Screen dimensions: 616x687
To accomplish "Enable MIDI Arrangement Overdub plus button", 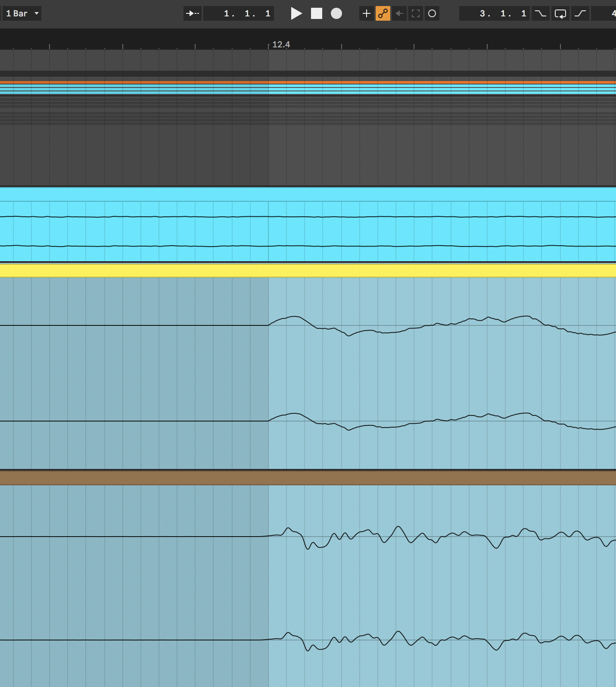I will 366,13.
